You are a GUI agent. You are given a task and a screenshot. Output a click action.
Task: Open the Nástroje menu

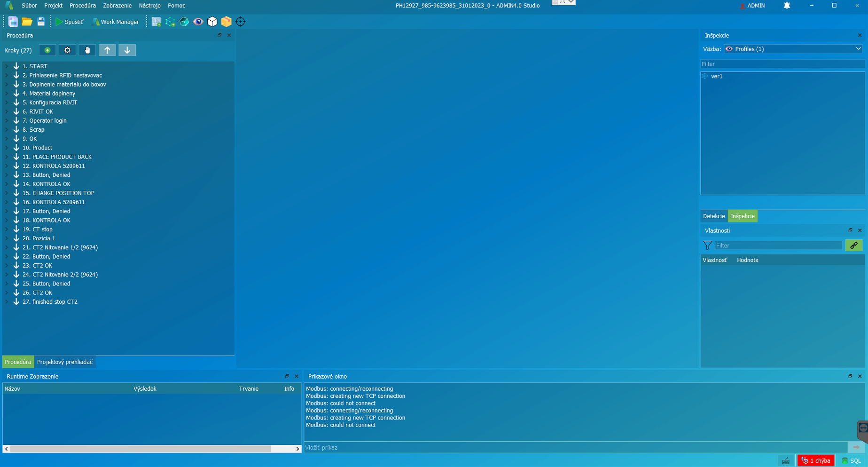pos(150,6)
